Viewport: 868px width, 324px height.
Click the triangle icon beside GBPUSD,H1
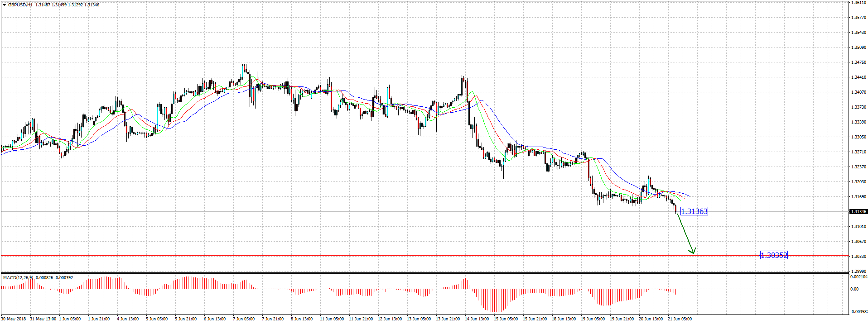coord(5,5)
